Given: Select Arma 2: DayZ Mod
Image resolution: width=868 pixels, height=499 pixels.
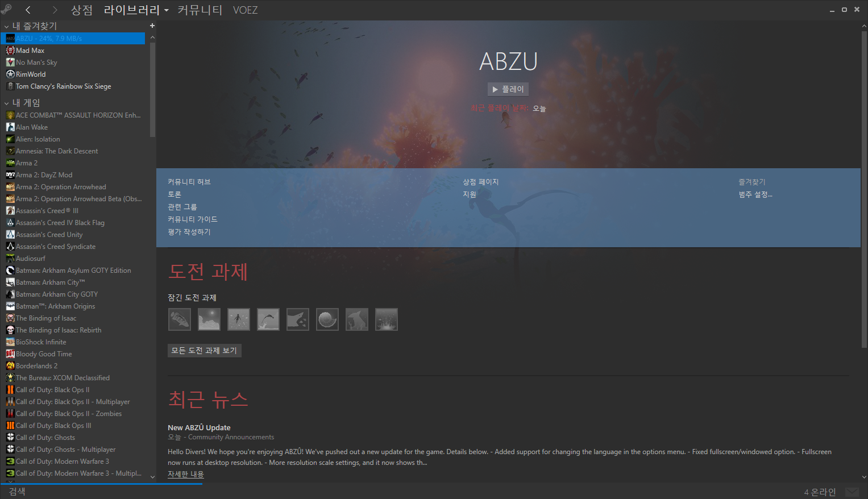Looking at the screenshot, I should (44, 175).
